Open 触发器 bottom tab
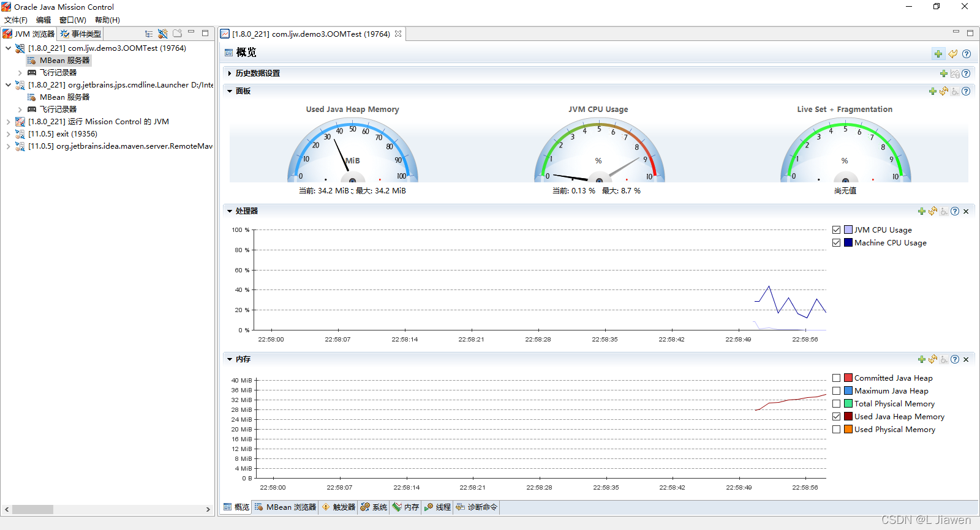Image resolution: width=980 pixels, height=530 pixels. [339, 507]
